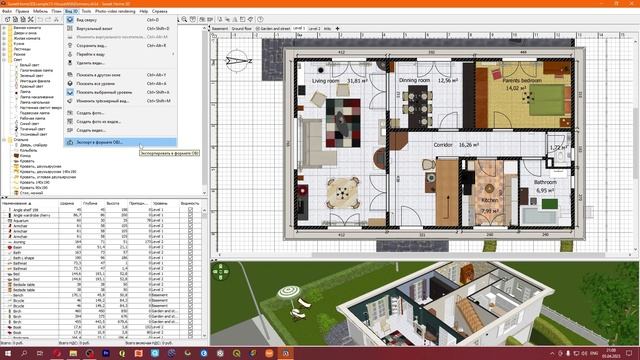Click the system clock in the taskbar
The height and width of the screenshot is (360, 640).
click(611, 353)
